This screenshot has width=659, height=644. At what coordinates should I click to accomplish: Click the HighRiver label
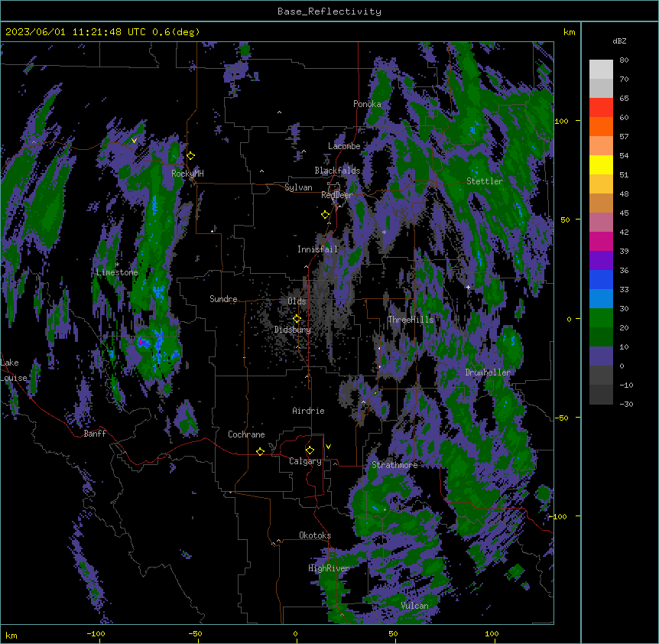(329, 568)
